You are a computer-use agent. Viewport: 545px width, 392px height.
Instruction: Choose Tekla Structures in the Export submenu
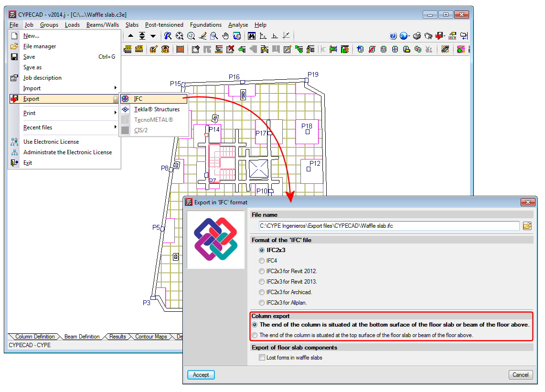pos(154,109)
